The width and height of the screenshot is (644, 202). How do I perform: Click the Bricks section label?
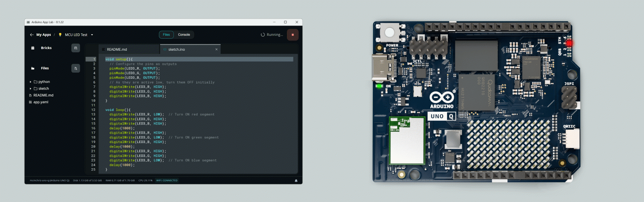46,48
